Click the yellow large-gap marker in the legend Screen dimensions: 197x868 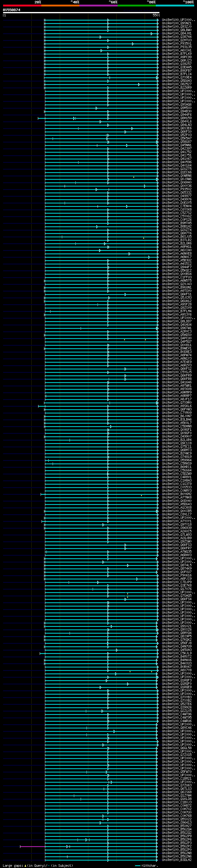25,866
